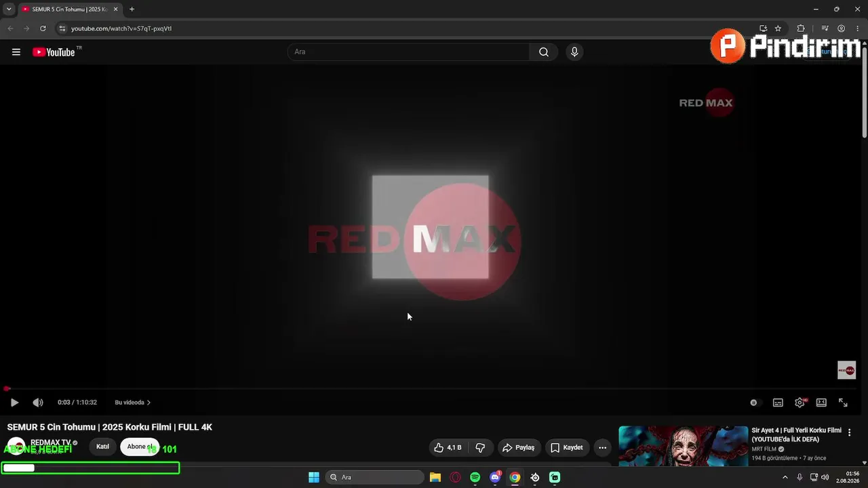Open the YouTube guide hamburger menu
The image size is (868, 488).
pyautogui.click(x=16, y=52)
